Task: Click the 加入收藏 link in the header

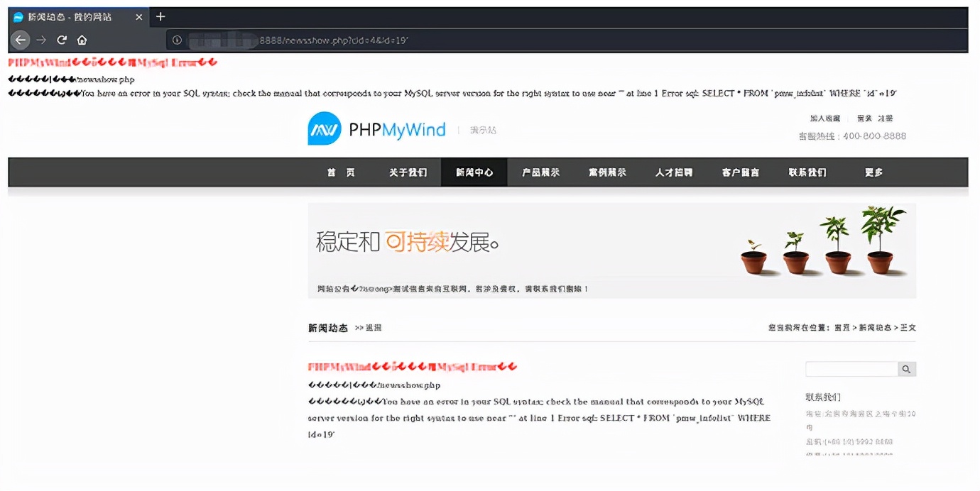Action: coord(825,118)
